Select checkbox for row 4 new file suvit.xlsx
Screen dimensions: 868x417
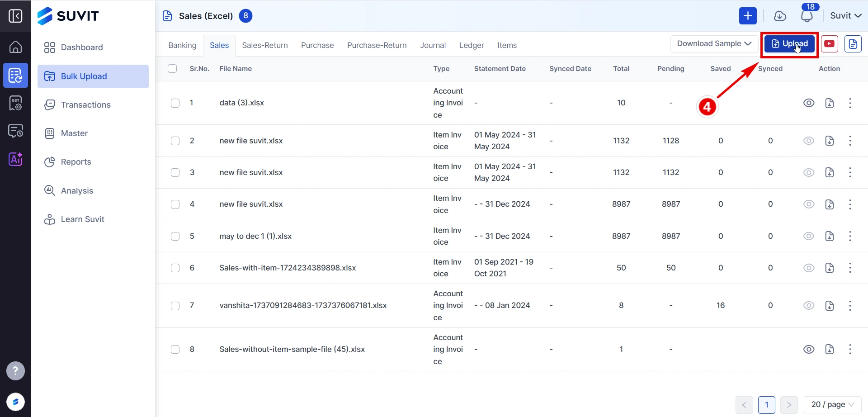pyautogui.click(x=175, y=204)
